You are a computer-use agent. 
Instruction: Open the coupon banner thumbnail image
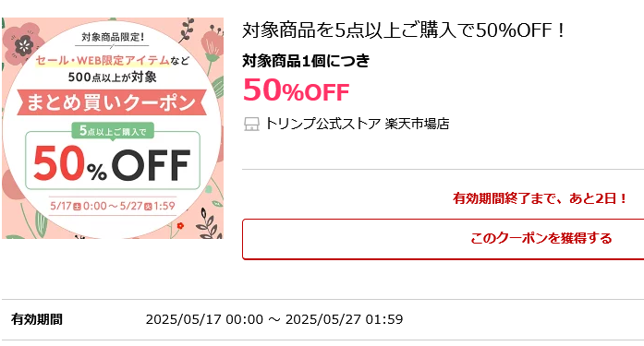(113, 128)
